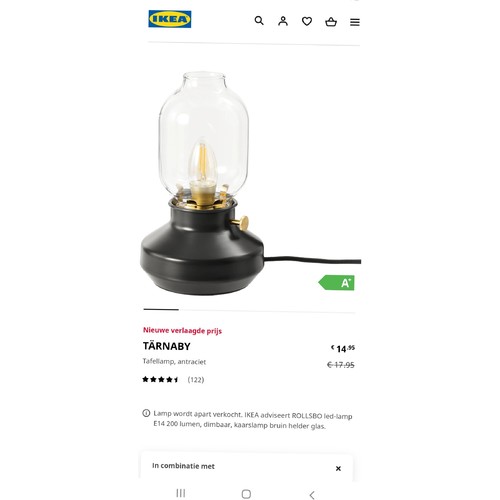Open the search magnifier icon

click(x=259, y=21)
